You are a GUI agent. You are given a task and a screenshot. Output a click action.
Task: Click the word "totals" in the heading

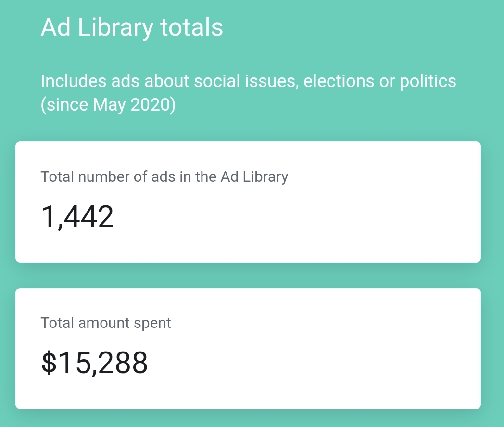tap(191, 27)
